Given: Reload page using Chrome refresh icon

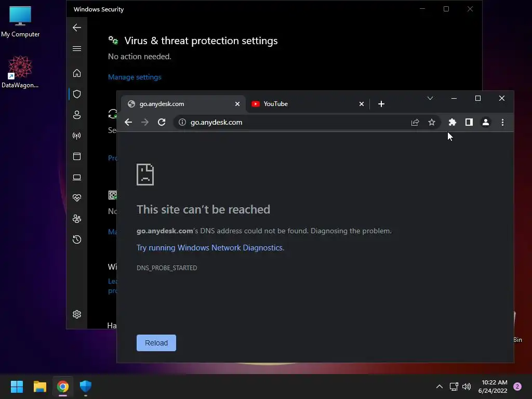Looking at the screenshot, I should [x=162, y=122].
